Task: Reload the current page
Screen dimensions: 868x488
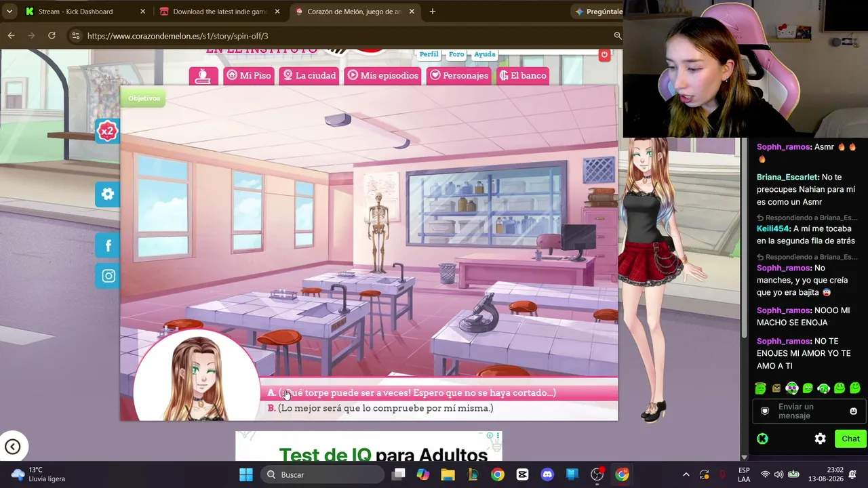Action: [x=52, y=35]
